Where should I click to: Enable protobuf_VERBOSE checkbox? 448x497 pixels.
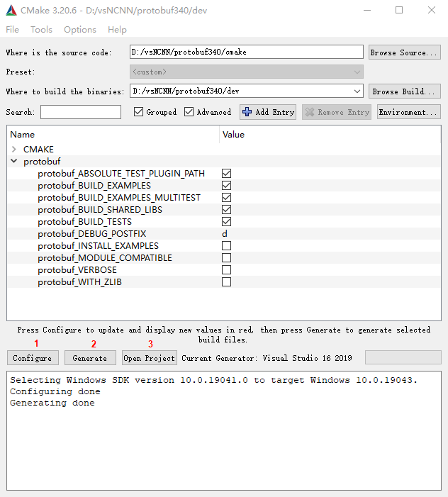(x=227, y=269)
